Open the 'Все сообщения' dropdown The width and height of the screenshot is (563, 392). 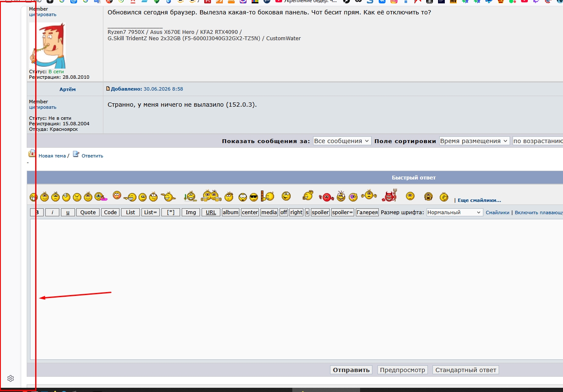tap(342, 141)
